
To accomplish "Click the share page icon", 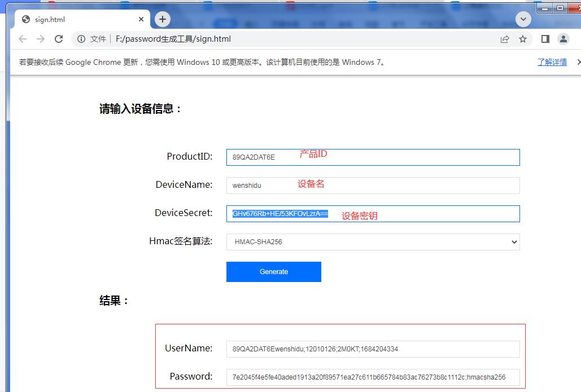I will (504, 39).
